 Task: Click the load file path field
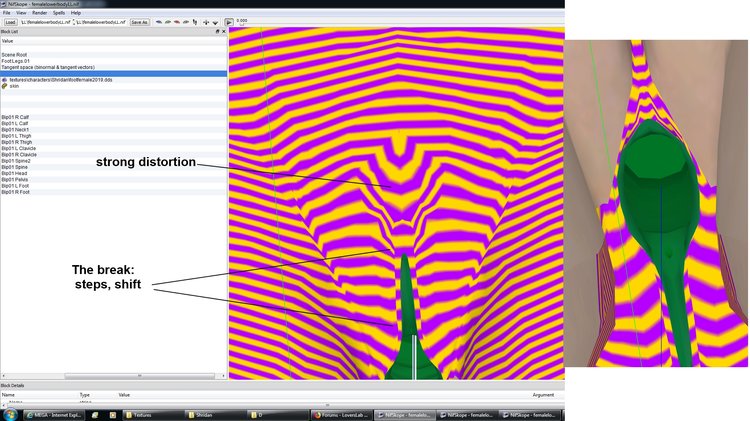[45, 22]
